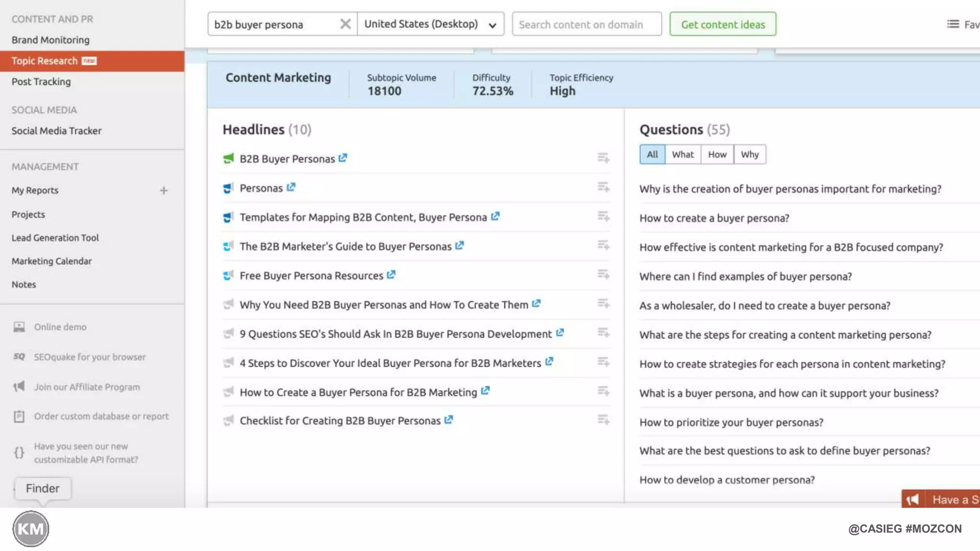Viewport: 980px width, 551px height.
Task: Click green megaphone icon next to B2B Buyer Personas
Action: coord(228,158)
